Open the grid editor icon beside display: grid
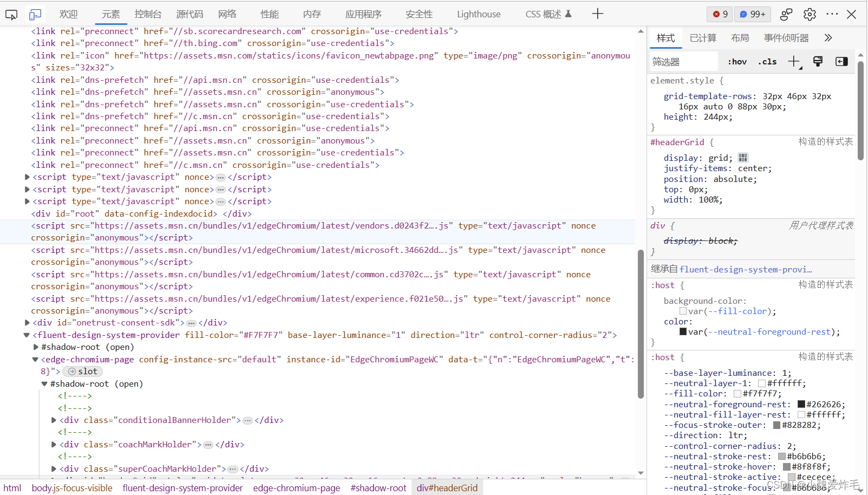Screen dimensions: 868x495 tap(743, 158)
